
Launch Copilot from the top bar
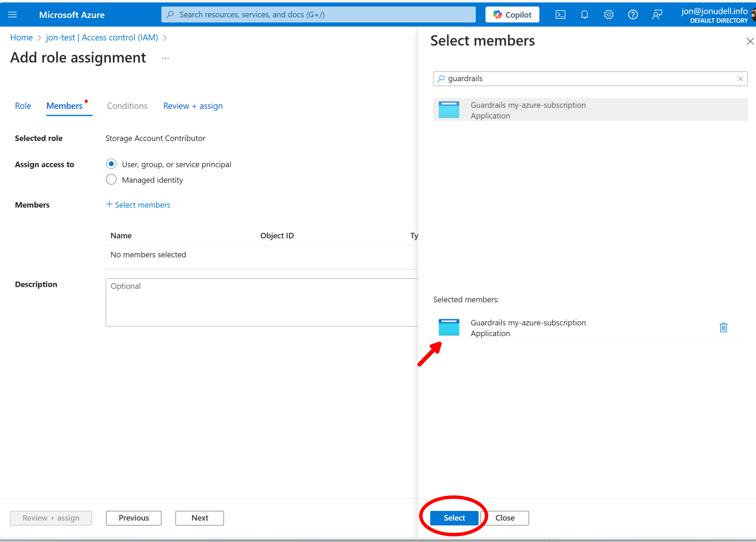click(512, 14)
